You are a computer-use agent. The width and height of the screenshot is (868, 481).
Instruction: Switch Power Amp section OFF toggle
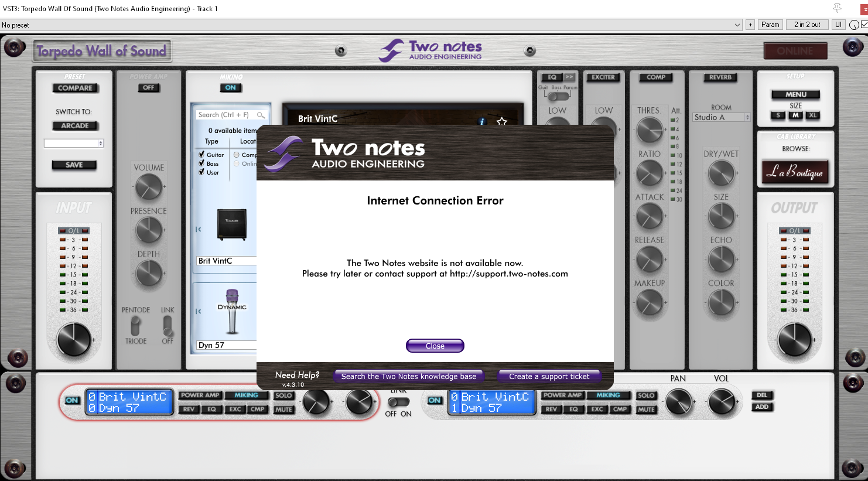pos(149,88)
